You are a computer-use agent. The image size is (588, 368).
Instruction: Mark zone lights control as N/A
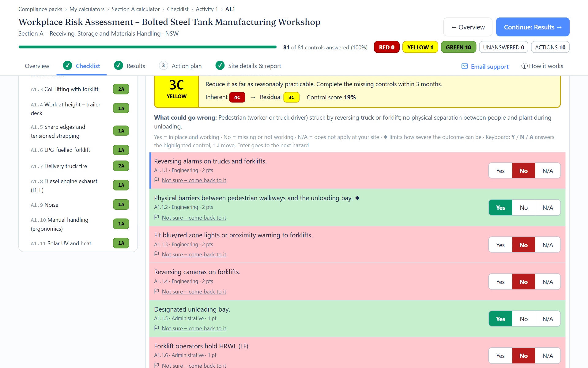click(x=548, y=245)
